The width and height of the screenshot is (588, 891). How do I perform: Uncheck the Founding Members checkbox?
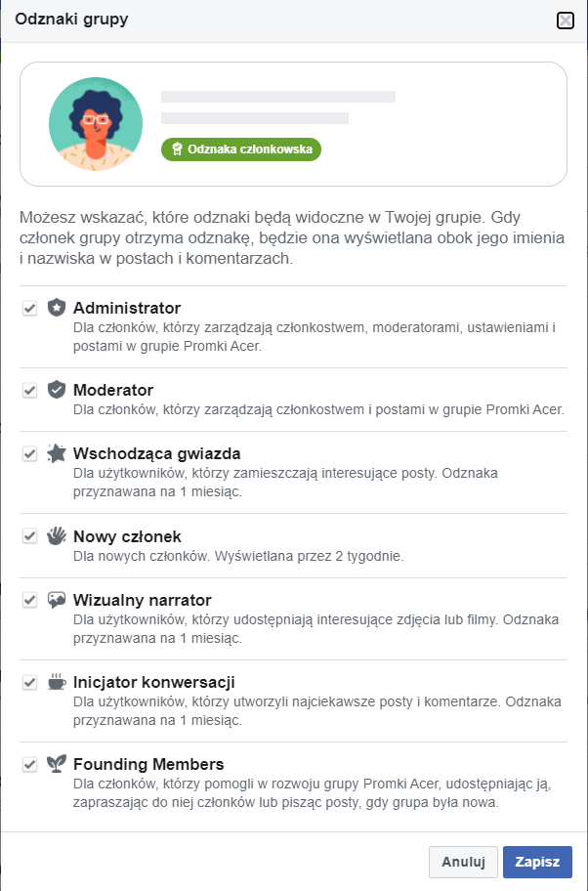[x=29, y=764]
